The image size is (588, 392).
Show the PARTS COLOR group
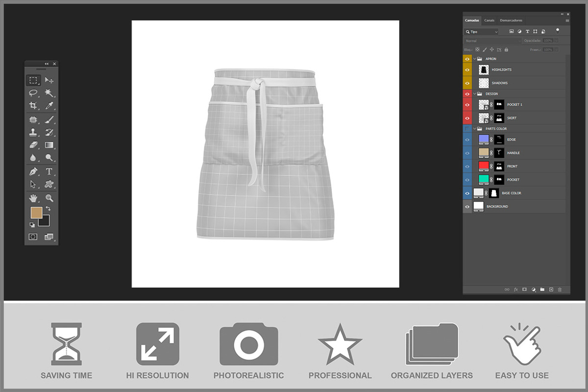click(x=467, y=129)
